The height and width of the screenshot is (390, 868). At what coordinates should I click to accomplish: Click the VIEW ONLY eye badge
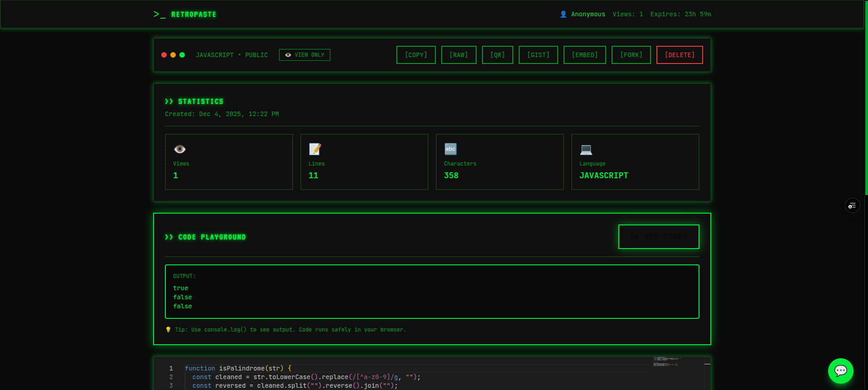click(x=304, y=55)
